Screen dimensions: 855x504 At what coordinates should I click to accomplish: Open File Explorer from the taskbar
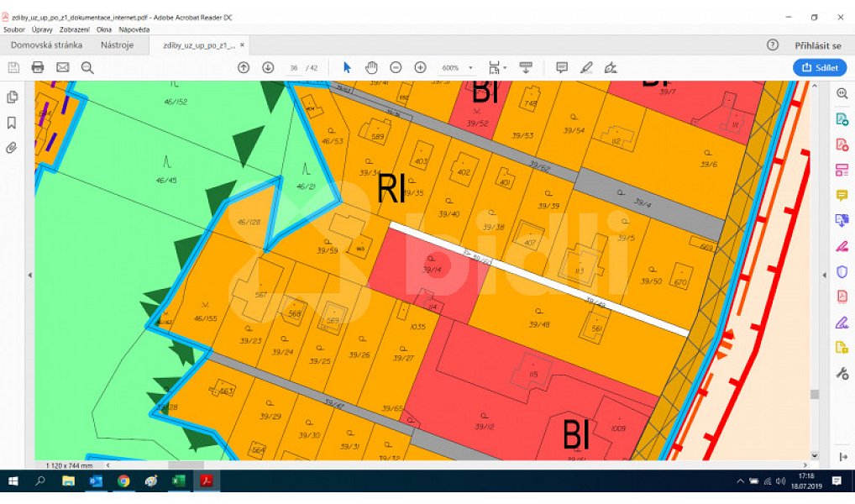point(68,481)
